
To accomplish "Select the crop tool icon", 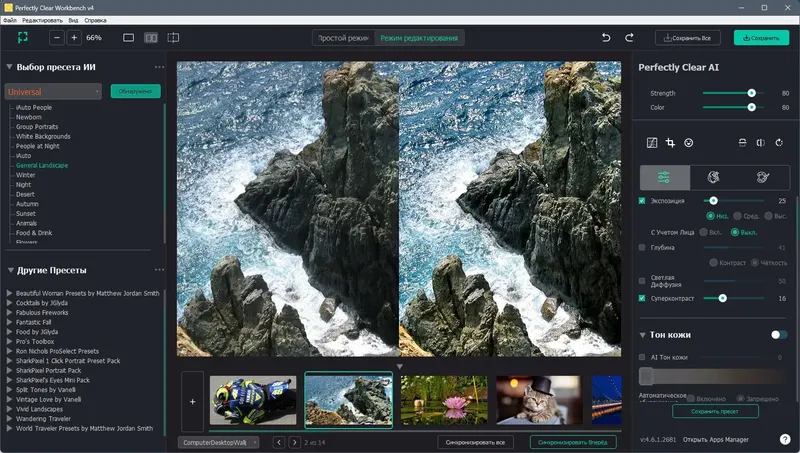I will coord(671,143).
